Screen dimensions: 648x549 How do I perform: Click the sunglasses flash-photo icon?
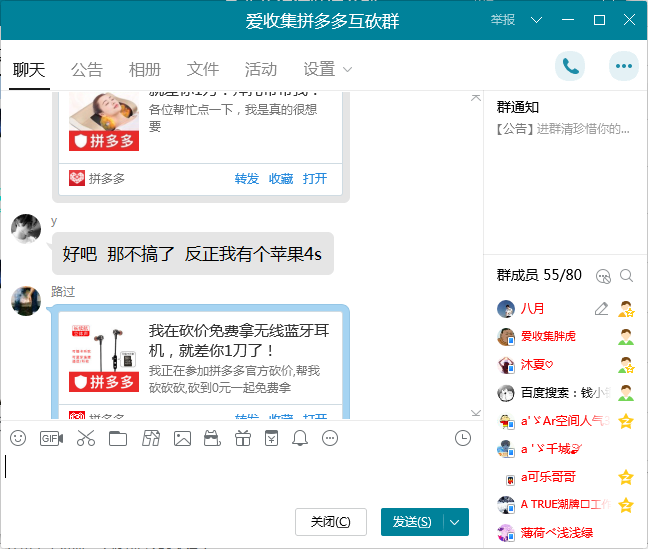tap(212, 438)
